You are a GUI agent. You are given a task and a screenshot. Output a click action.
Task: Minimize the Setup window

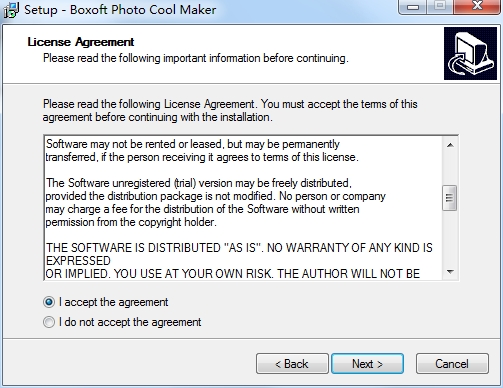coord(413,7)
